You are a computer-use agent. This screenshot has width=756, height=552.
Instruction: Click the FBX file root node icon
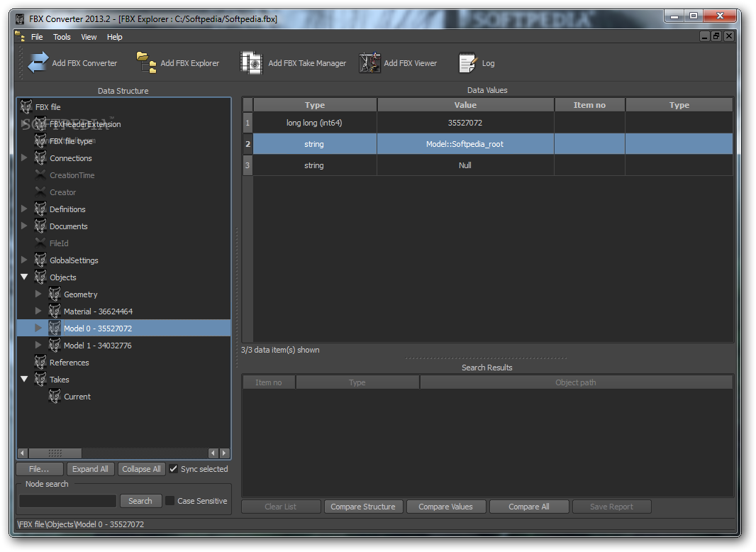26,106
